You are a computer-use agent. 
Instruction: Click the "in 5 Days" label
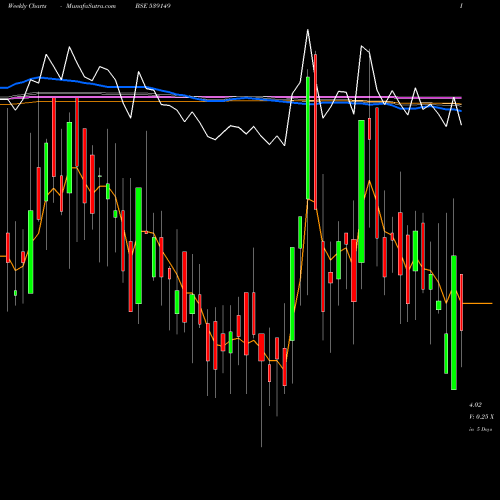tap(480, 429)
